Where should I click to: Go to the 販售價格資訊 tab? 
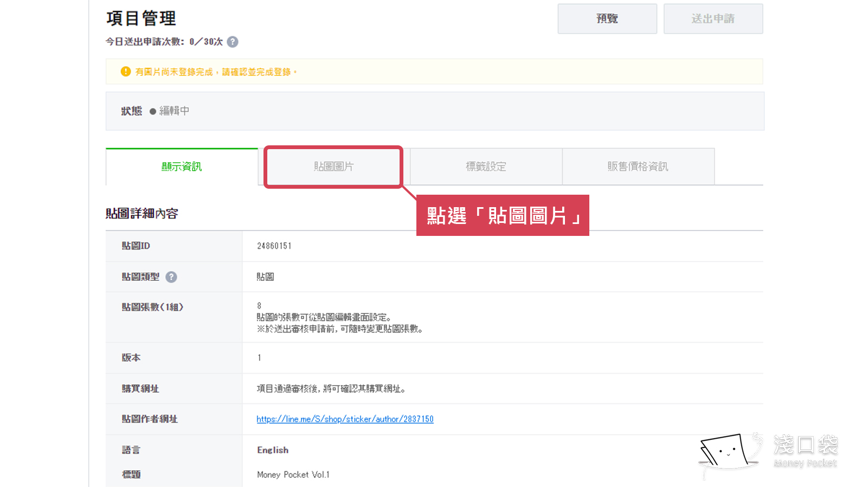pyautogui.click(x=638, y=166)
